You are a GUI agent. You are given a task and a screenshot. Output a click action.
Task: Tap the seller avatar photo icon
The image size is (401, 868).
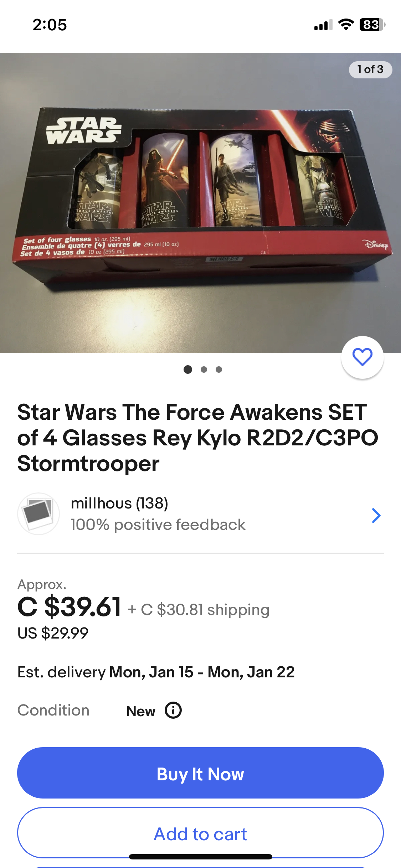coord(38,514)
